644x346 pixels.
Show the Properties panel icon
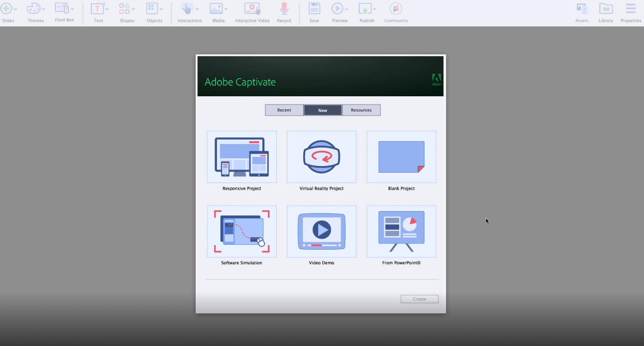[631, 8]
